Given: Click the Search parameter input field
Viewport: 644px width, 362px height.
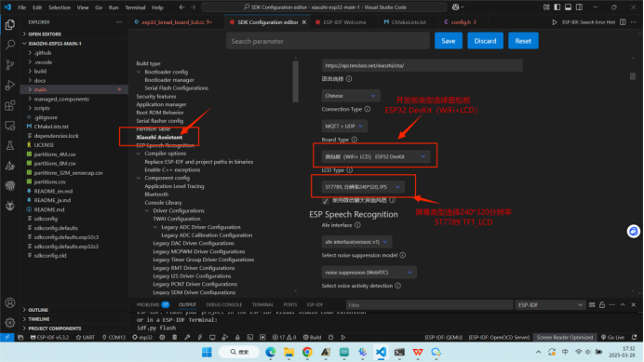Looking at the screenshot, I should click(328, 41).
